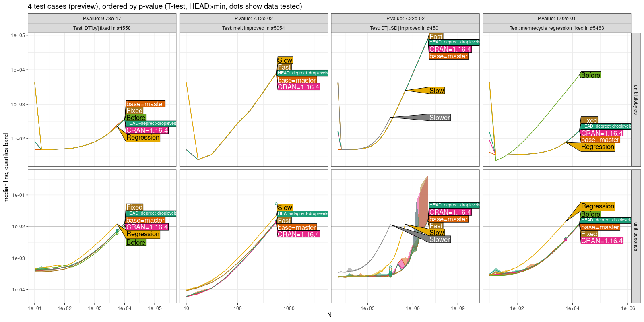Click the '1000' x-axis tick label
The image size is (644, 322).
[289, 308]
